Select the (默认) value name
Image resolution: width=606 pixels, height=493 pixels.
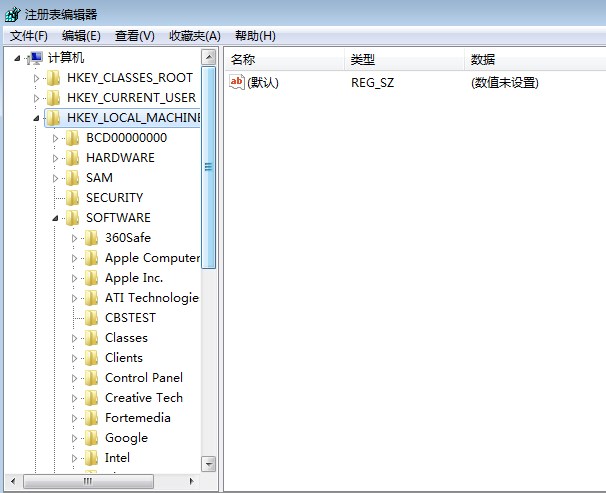263,82
